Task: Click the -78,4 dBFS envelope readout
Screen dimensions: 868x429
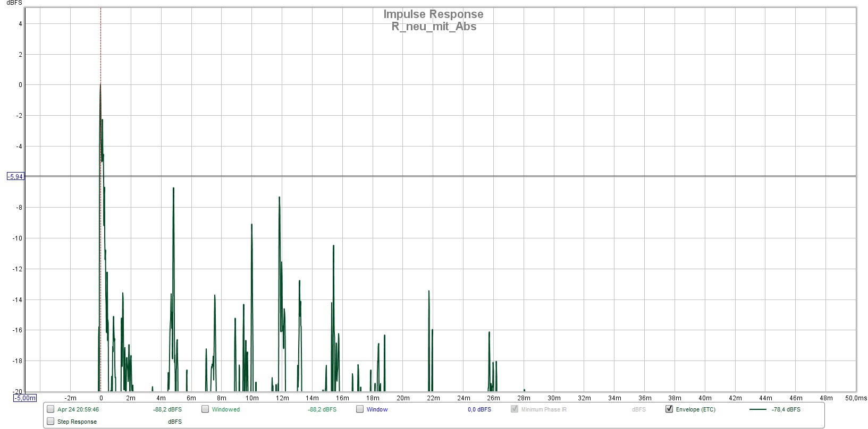Action: tap(786, 409)
